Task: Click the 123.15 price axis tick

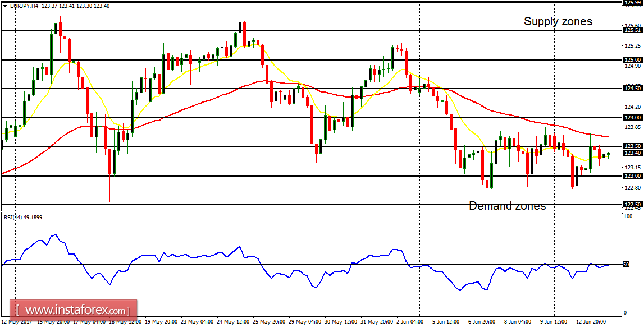Action: click(x=633, y=168)
